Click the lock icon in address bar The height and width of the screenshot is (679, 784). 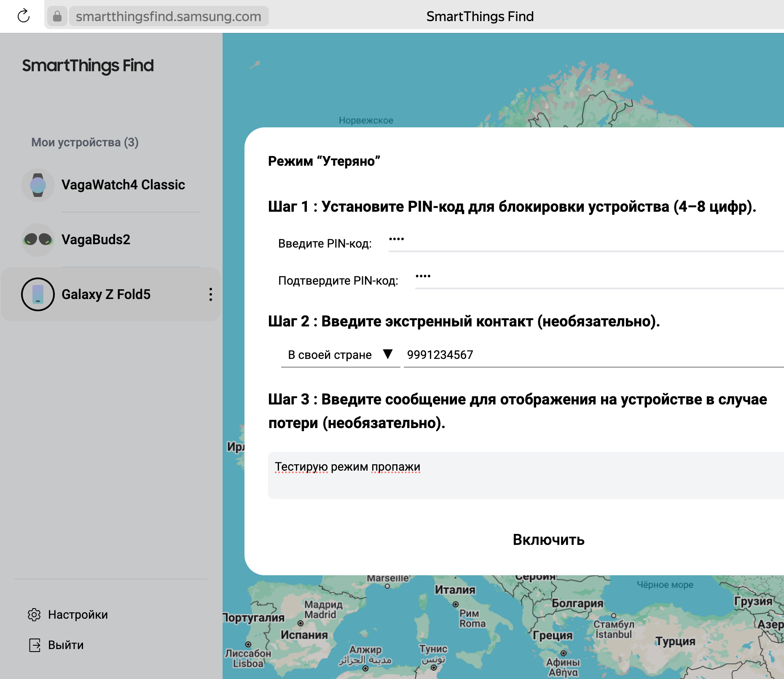point(57,16)
